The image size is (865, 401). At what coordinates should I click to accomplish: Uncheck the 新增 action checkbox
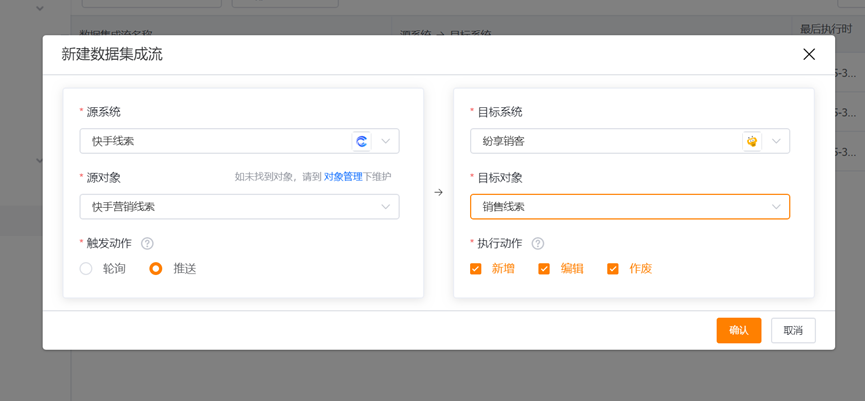coord(476,269)
